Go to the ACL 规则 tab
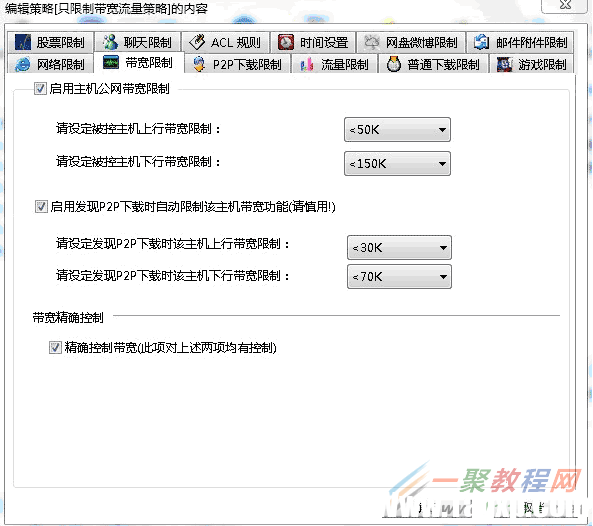 [225, 42]
